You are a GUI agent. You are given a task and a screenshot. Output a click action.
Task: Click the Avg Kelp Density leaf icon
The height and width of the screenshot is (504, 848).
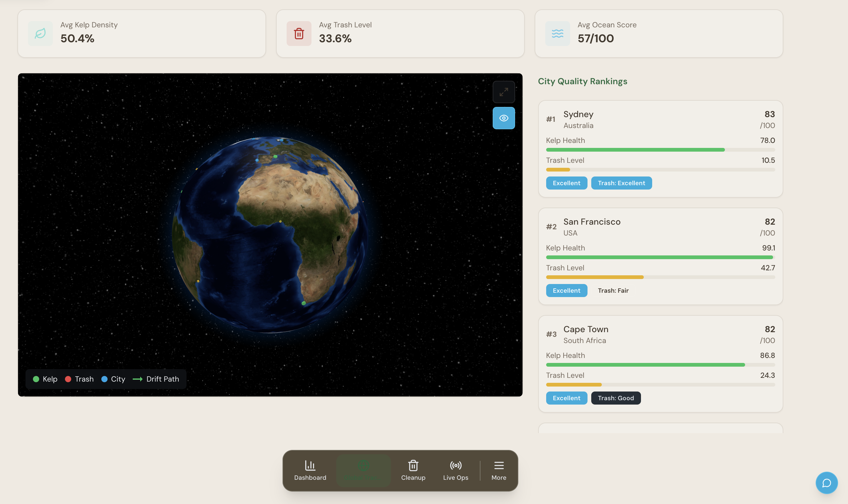click(x=40, y=34)
